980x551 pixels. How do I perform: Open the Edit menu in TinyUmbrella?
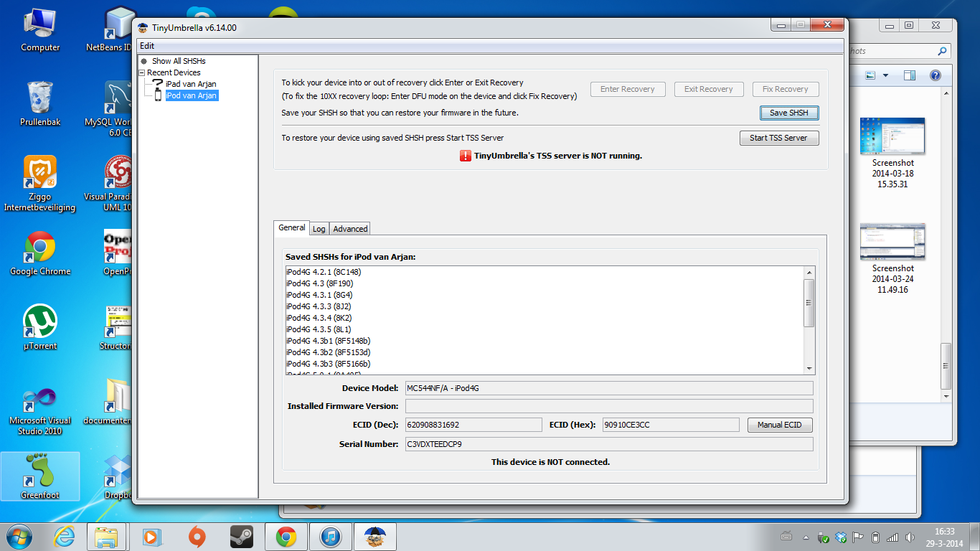click(x=147, y=46)
